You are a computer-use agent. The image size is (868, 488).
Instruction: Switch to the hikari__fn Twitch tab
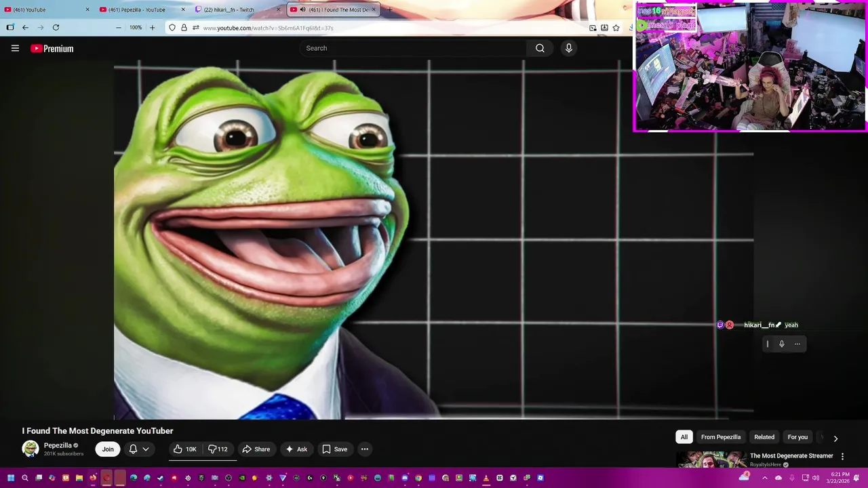tap(236, 9)
